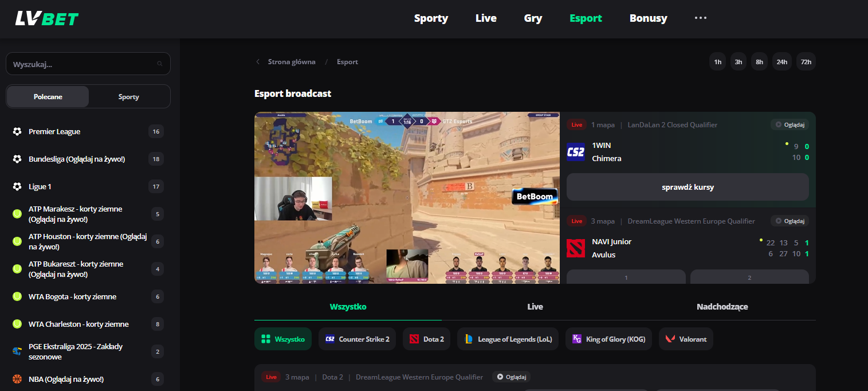The width and height of the screenshot is (868, 391).
Task: Click the PGE Ekstraliga speedway icon
Action: click(x=17, y=351)
